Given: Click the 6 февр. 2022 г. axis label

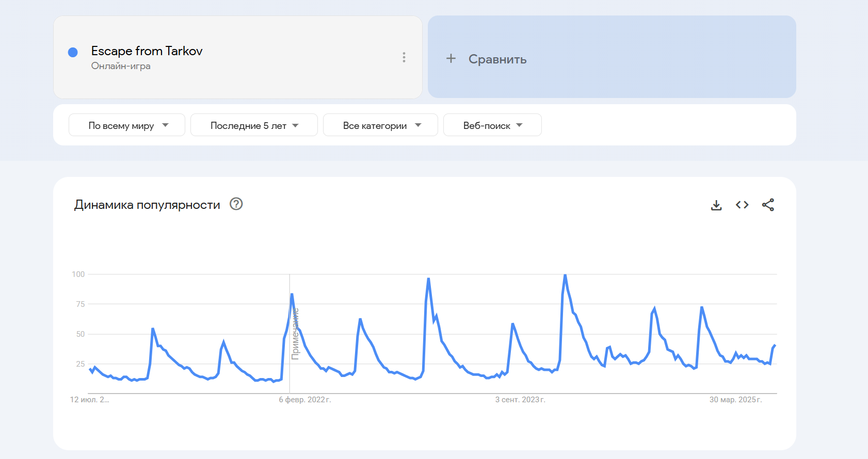Looking at the screenshot, I should 304,400.
